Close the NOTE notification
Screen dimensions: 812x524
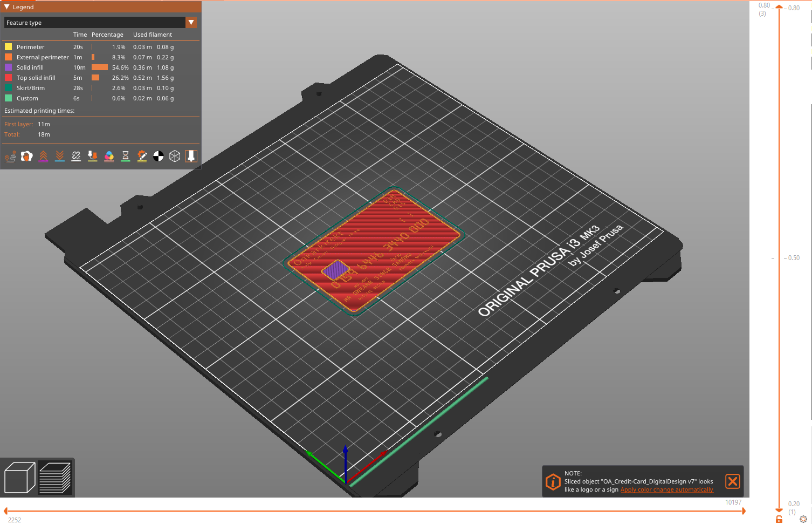click(732, 481)
